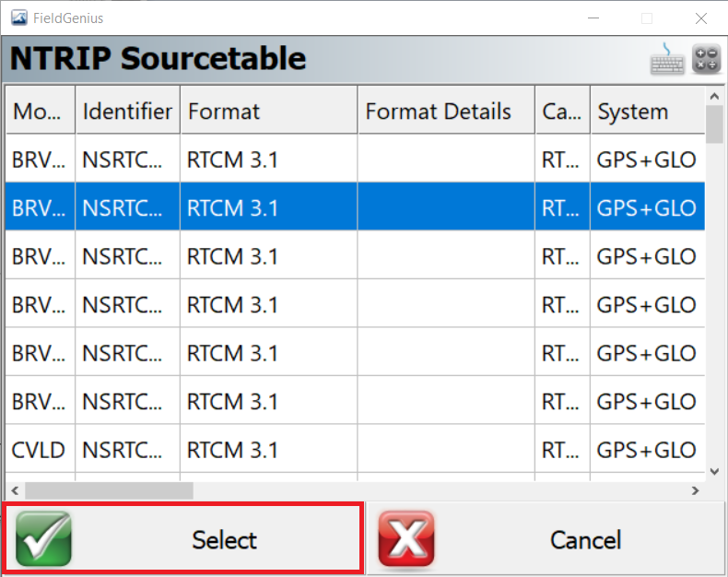728x577 pixels.
Task: Click the right arrow of horizontal scrollbar
Action: coord(695,490)
